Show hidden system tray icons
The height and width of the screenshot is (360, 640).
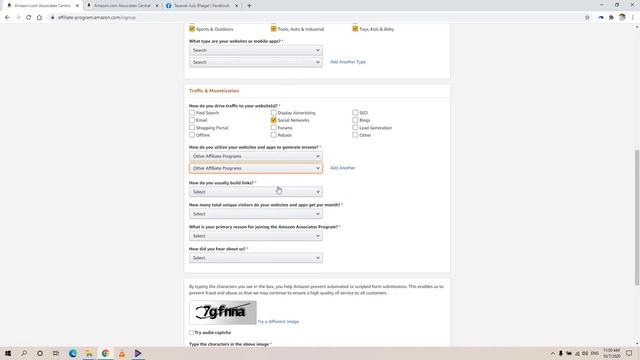tap(553, 353)
